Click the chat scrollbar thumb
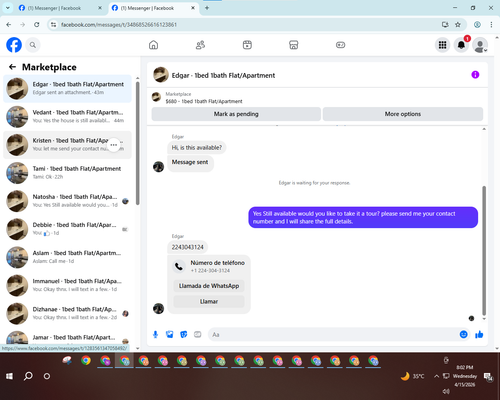 (484, 250)
